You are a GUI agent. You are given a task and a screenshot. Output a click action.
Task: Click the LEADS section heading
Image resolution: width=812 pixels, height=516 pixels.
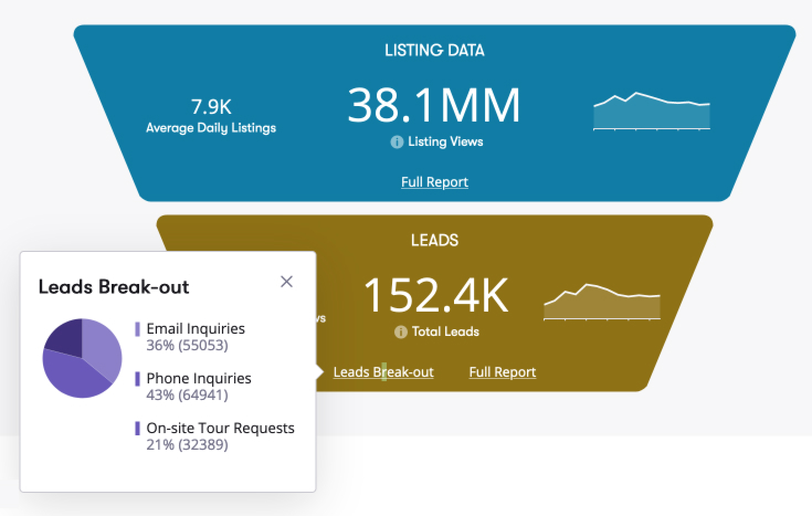tap(434, 240)
